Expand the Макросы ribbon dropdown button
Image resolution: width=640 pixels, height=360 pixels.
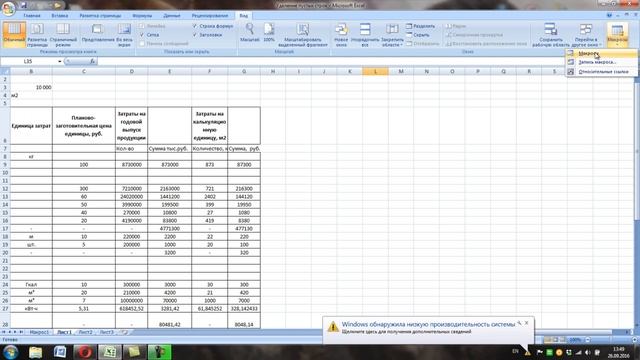coord(617,34)
